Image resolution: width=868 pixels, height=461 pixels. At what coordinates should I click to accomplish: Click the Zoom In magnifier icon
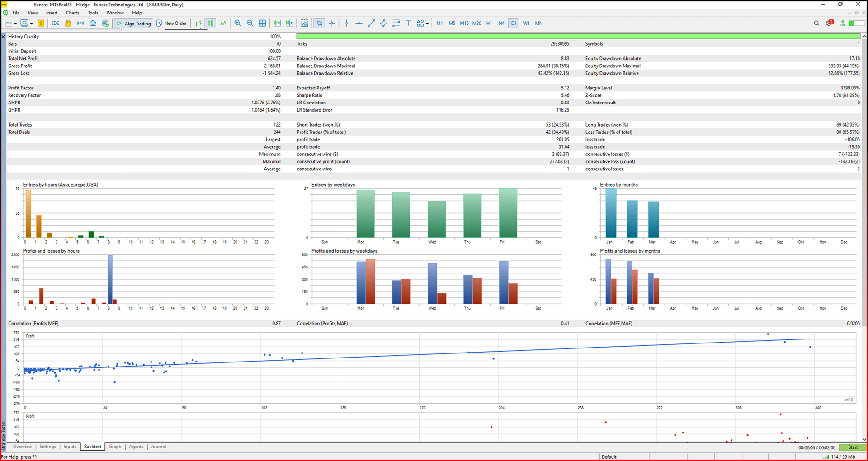[x=237, y=24]
